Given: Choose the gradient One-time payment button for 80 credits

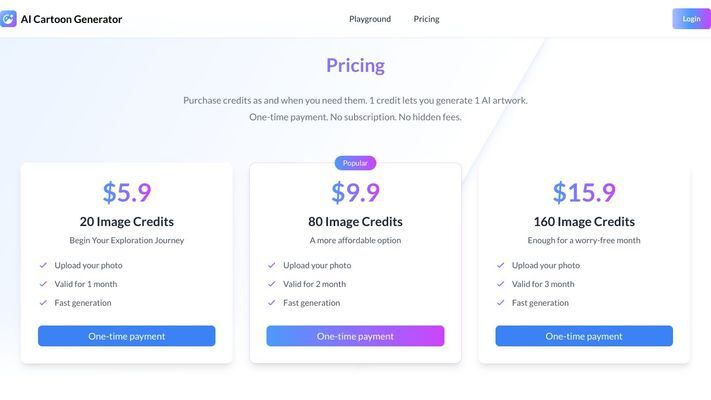Looking at the screenshot, I should pos(356,336).
